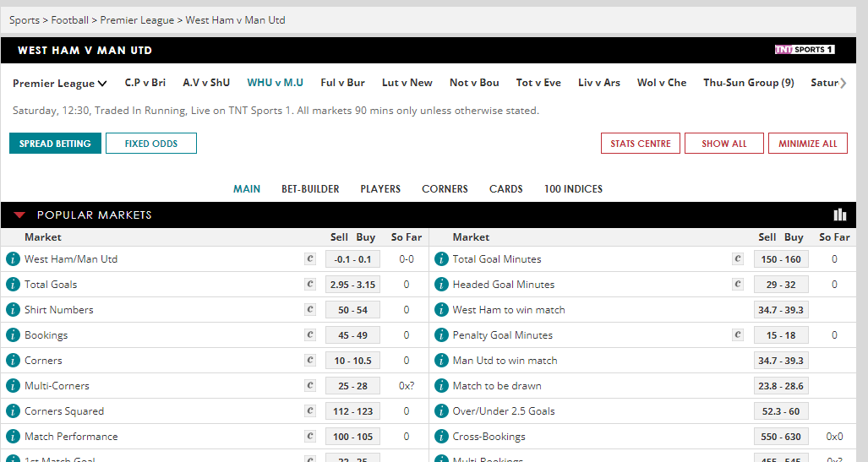Open the Not v Bou fixture

coord(474,83)
